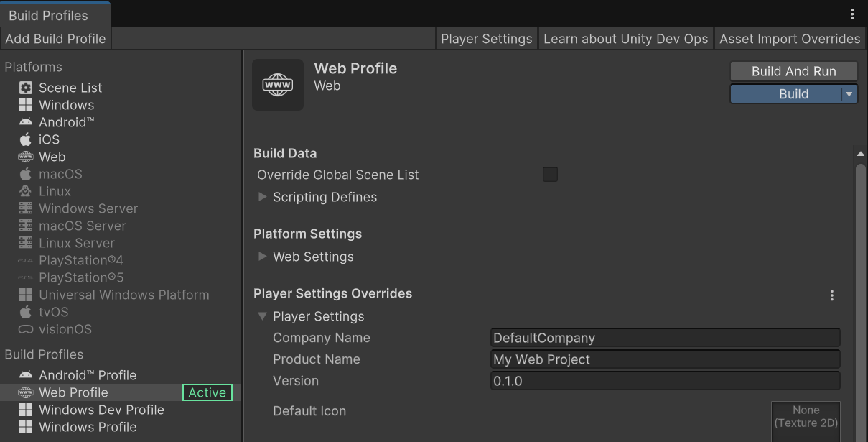Image resolution: width=868 pixels, height=442 pixels.
Task: Click the Company Name input field
Action: pos(666,338)
